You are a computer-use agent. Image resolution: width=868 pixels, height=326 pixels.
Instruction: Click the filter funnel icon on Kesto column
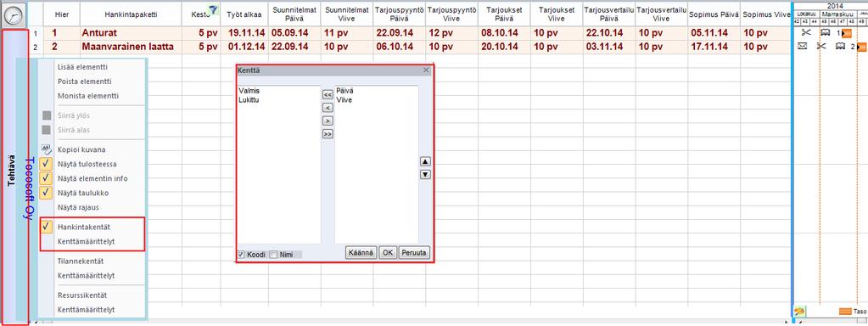pos(213,8)
